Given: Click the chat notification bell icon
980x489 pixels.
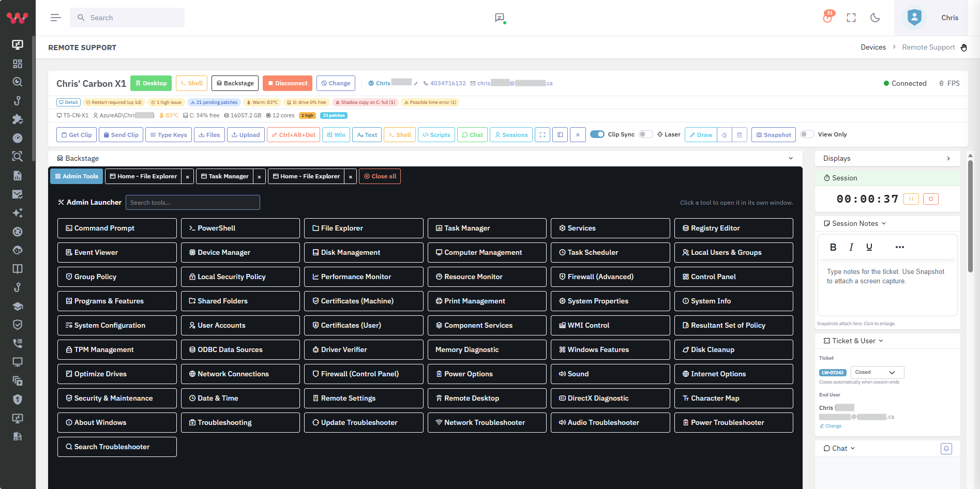Looking at the screenshot, I should click(946, 449).
